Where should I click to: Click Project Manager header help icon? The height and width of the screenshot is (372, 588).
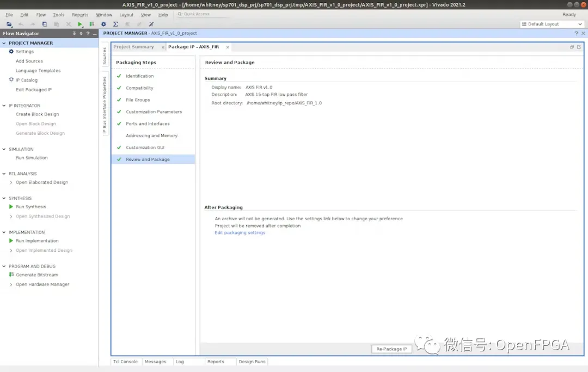pos(576,33)
